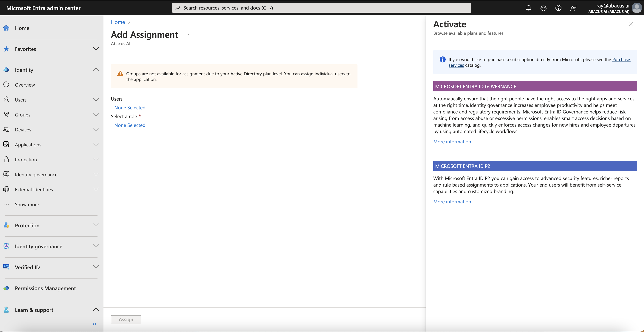Open the help question mark icon
Screen dimensions: 644x332
558,8
